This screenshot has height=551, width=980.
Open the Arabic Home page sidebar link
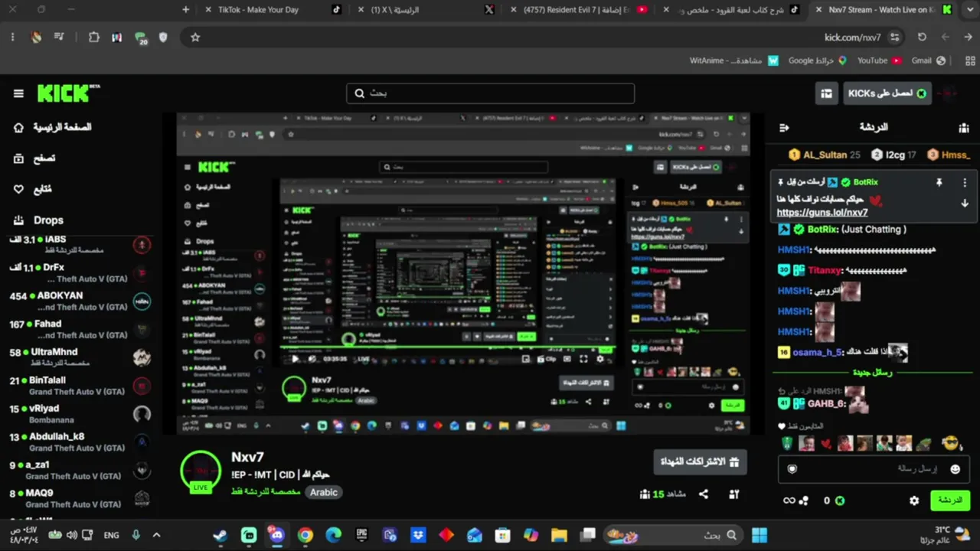[x=53, y=127]
